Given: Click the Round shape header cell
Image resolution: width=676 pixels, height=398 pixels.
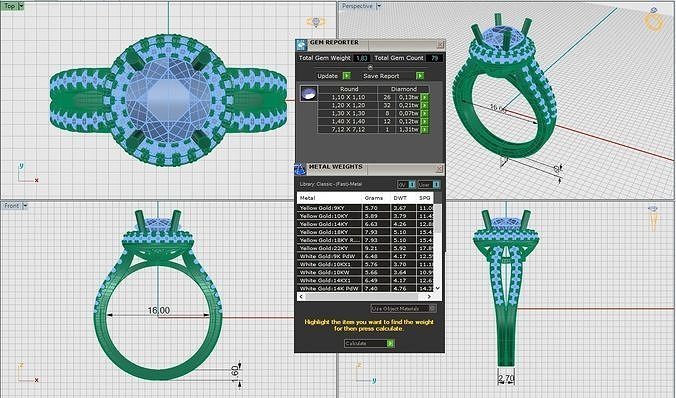Looking at the screenshot, I should coord(348,89).
